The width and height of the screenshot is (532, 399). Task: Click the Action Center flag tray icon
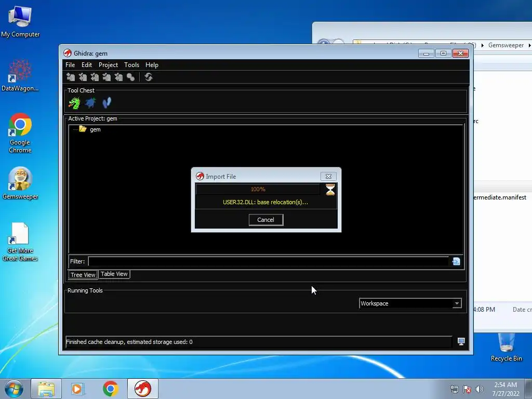[467, 389]
